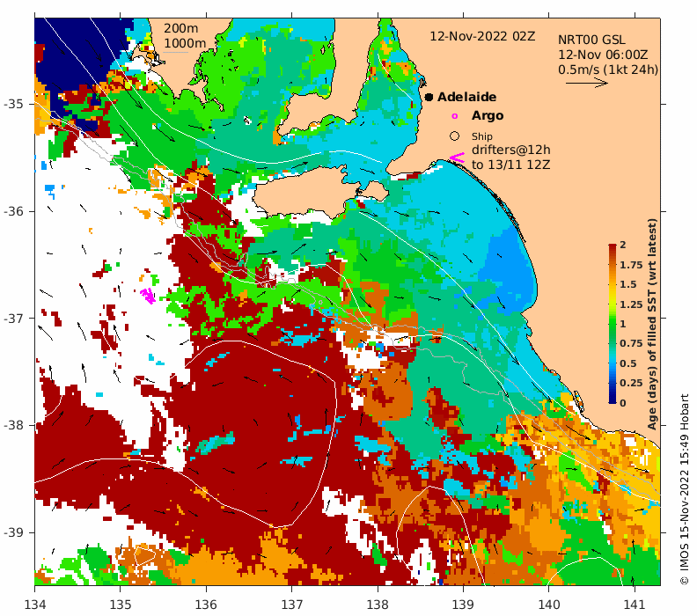
Task: Click the colorbar tick label 0.25
Action: pyautogui.click(x=631, y=383)
